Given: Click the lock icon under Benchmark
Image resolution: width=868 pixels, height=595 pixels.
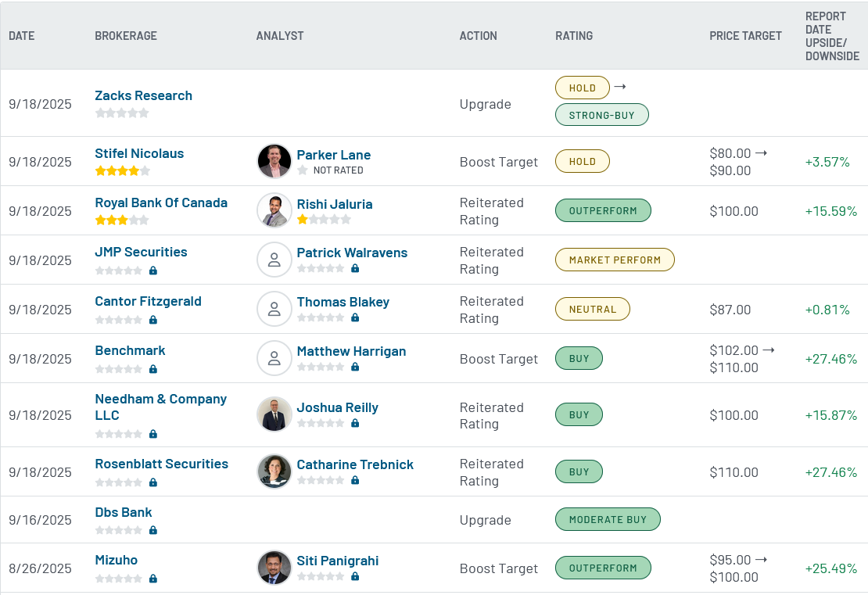Looking at the screenshot, I should [x=153, y=369].
